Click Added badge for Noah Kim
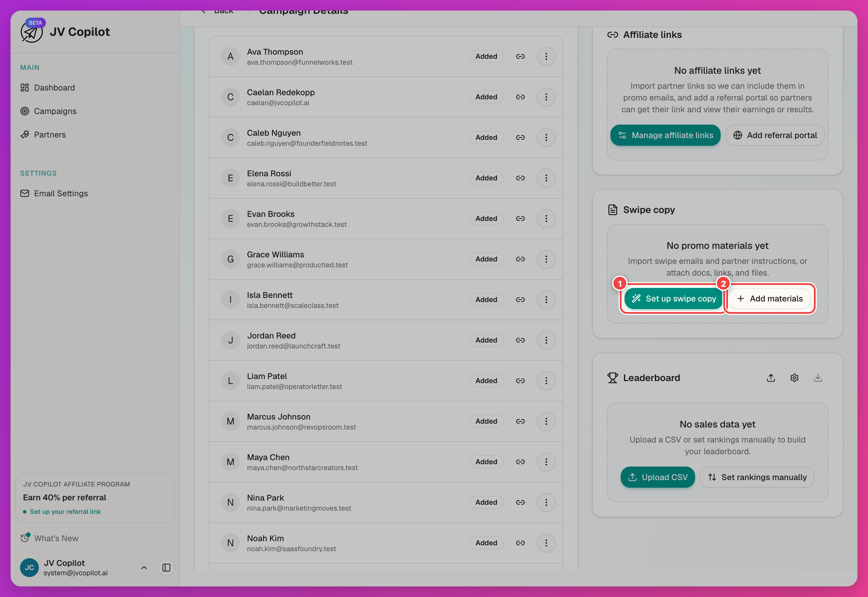 [x=486, y=543]
